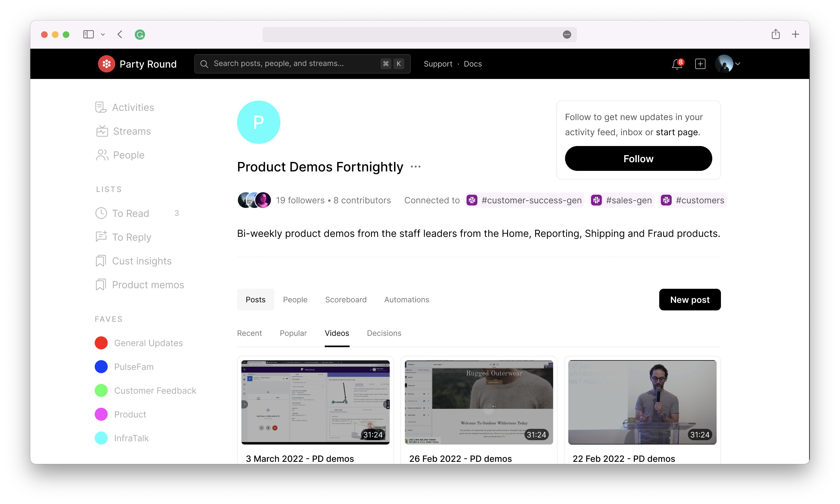
Task: Toggle the browser sidebar panel
Action: tap(88, 34)
